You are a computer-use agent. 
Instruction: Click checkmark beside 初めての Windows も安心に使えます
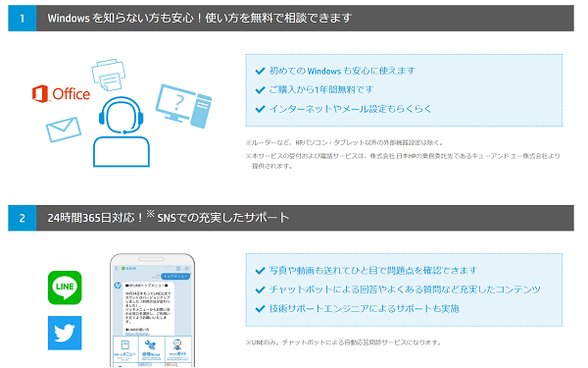(x=260, y=71)
